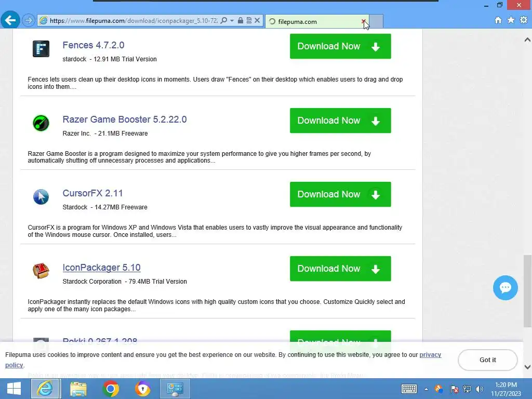Open the Windows Start button
This screenshot has width=532, height=399.
pos(14,389)
